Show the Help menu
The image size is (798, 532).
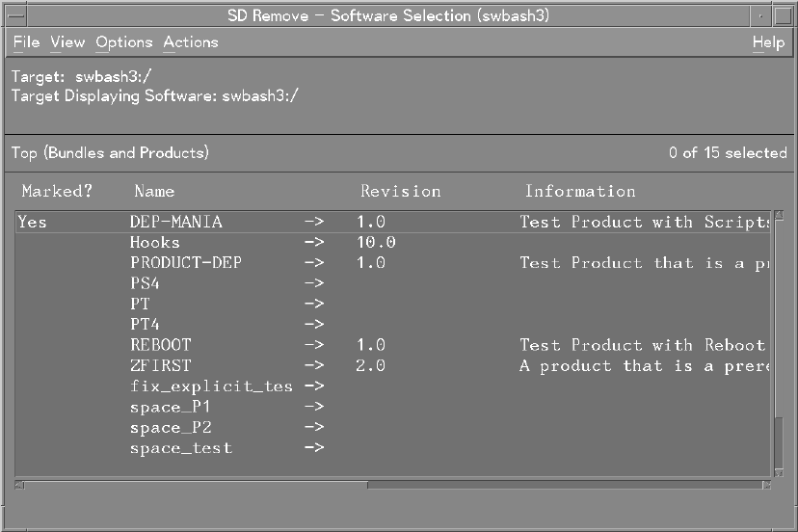click(767, 42)
